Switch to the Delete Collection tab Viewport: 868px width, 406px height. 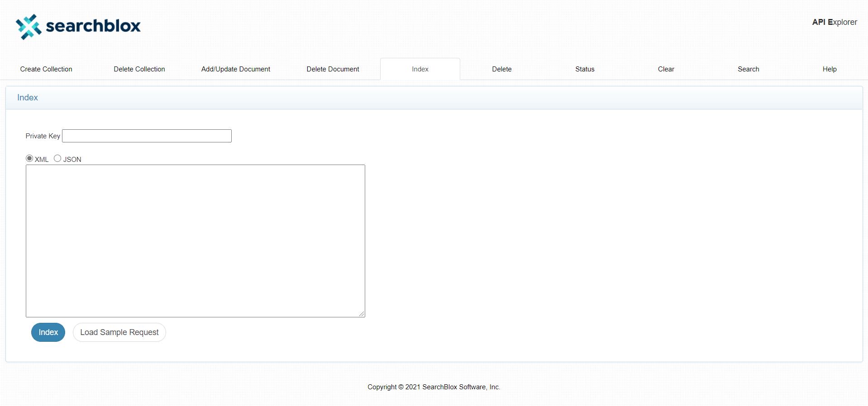point(139,69)
